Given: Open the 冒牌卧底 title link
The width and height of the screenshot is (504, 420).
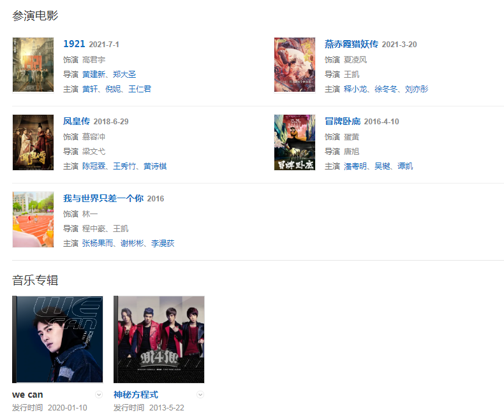Looking at the screenshot, I should tap(343, 121).
